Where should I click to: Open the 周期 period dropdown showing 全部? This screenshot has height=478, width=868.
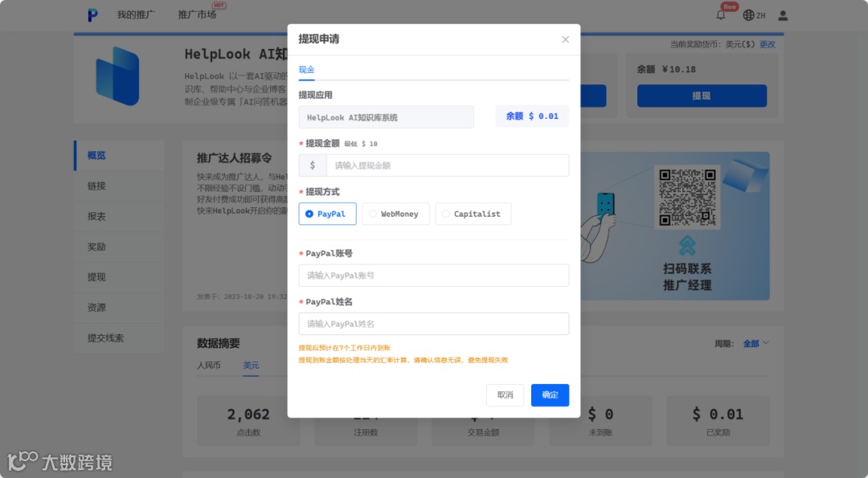[754, 342]
